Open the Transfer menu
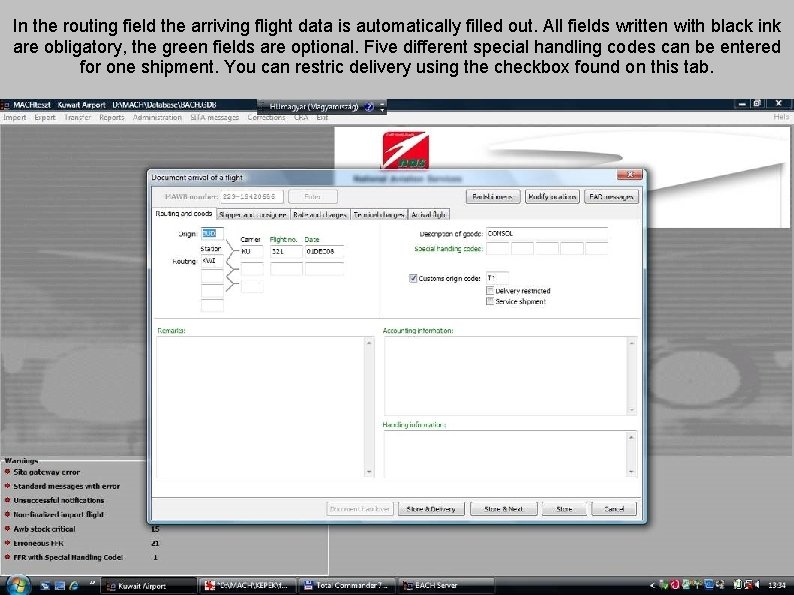This screenshot has width=794, height=595. (x=77, y=117)
